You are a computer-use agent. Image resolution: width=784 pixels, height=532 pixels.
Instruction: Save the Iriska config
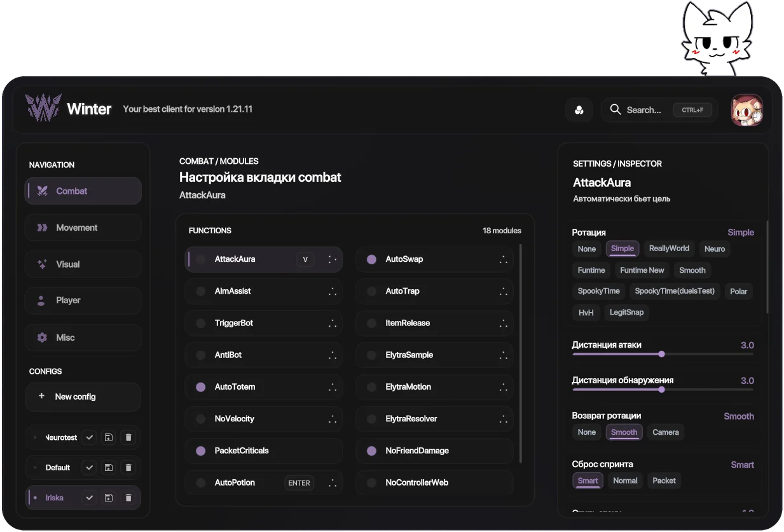pyautogui.click(x=109, y=498)
